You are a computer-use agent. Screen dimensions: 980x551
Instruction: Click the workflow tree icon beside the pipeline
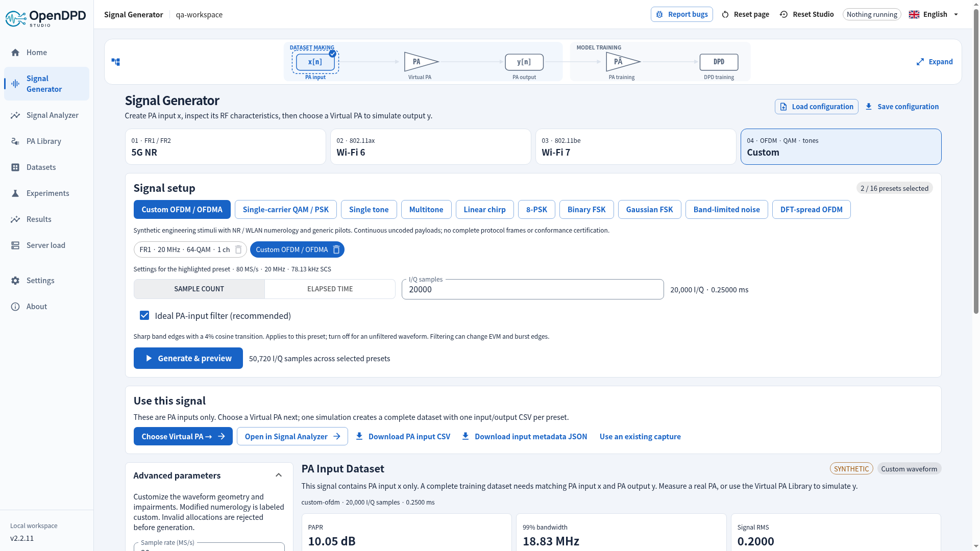116,62
